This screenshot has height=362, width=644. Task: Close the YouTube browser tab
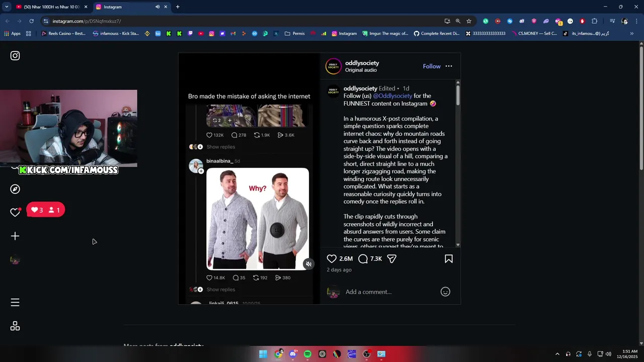pos(86,7)
